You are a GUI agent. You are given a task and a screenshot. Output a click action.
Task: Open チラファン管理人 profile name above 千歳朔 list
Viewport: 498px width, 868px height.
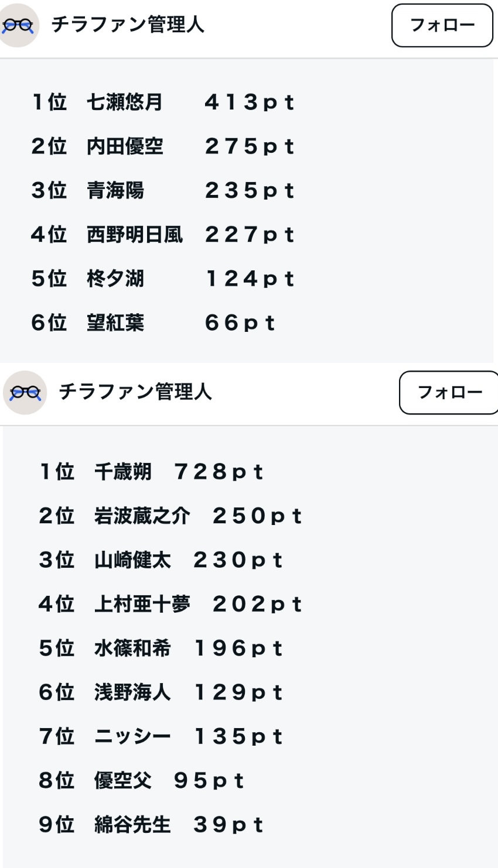[x=135, y=392]
